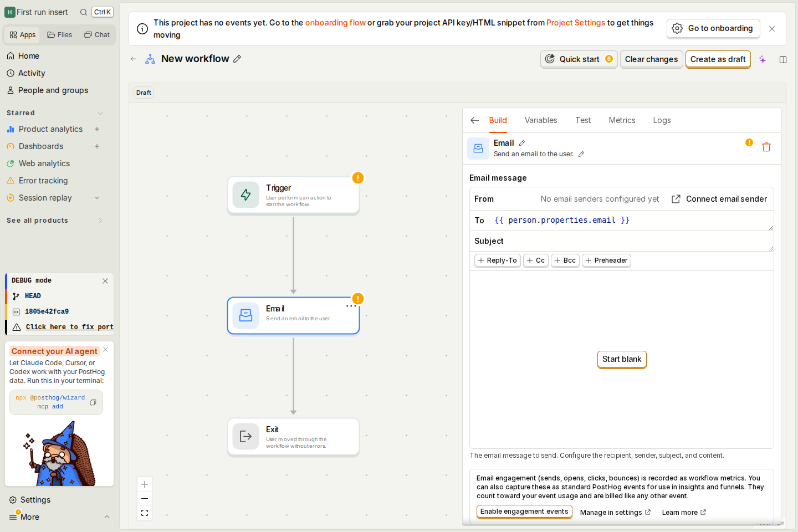The image size is (798, 532).
Task: Click Clear changes button
Action: coord(651,59)
